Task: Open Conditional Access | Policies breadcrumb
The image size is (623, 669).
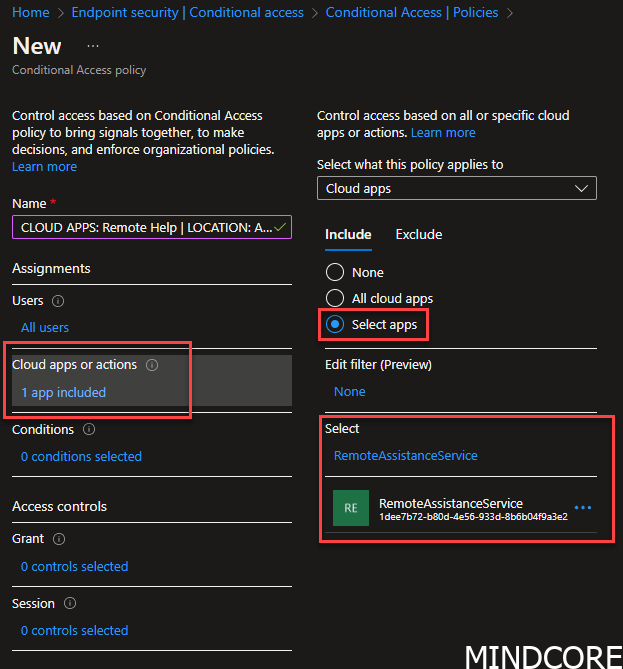Action: click(x=412, y=12)
